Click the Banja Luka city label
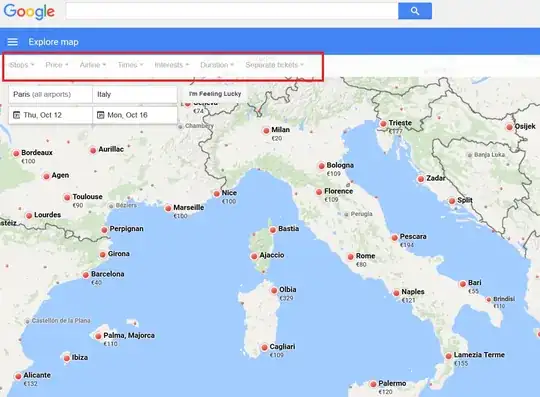This screenshot has width=540, height=397. click(489, 155)
